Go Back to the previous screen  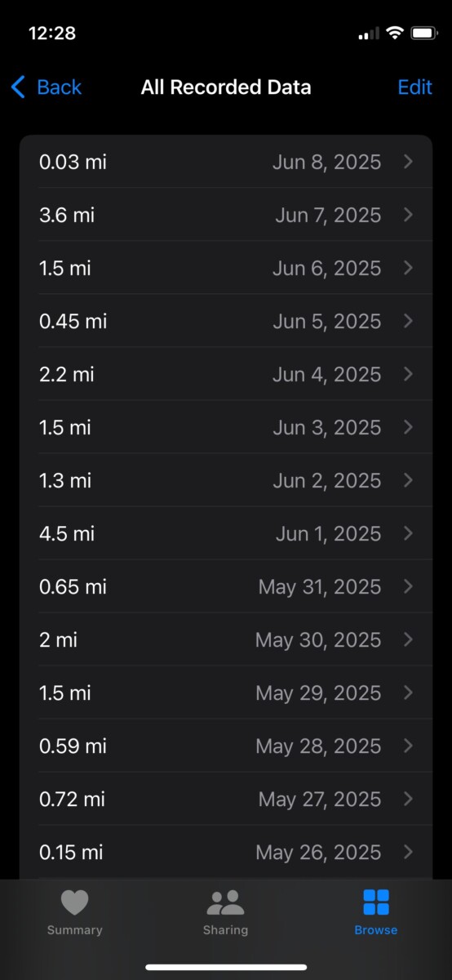[x=47, y=87]
